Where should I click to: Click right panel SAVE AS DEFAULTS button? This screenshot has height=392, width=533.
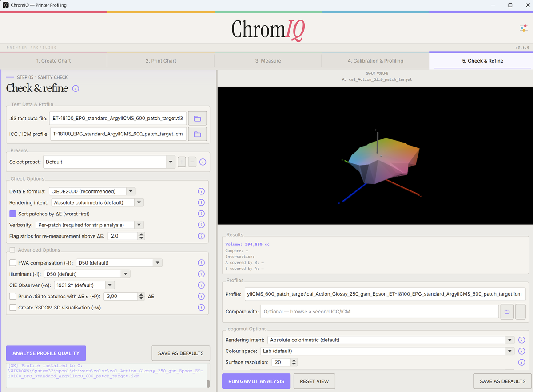502,381
